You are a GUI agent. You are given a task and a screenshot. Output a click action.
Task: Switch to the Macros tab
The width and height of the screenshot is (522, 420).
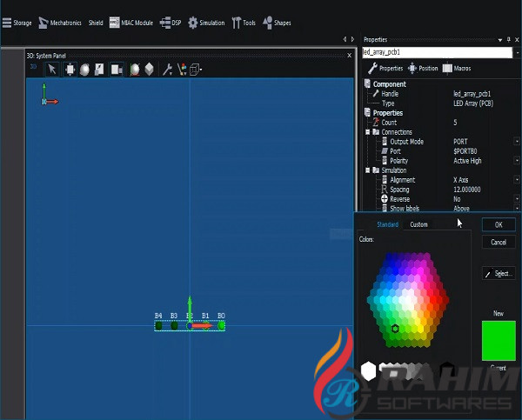tap(457, 68)
